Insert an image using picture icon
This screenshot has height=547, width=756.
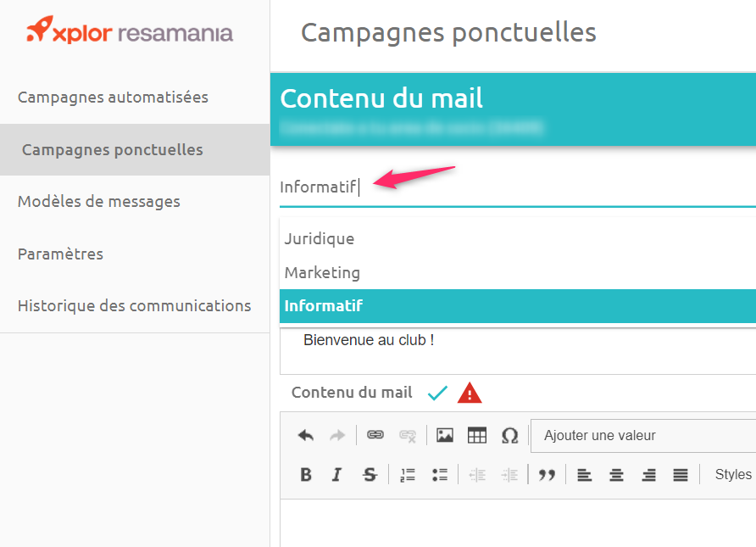[x=445, y=435]
